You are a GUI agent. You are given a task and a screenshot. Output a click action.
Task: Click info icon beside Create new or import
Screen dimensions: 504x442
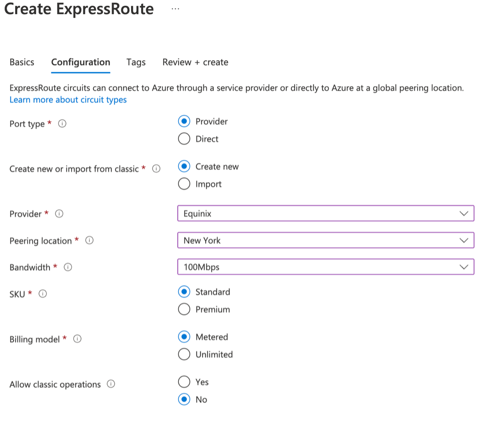[x=156, y=169]
